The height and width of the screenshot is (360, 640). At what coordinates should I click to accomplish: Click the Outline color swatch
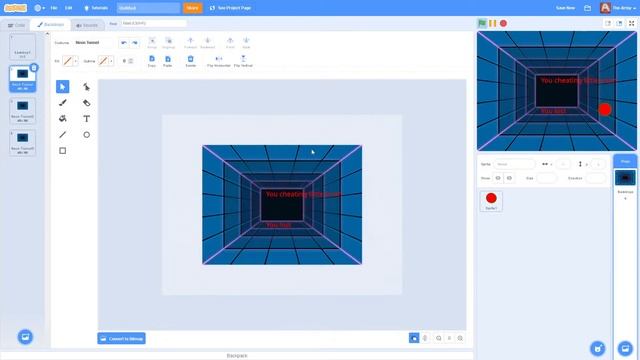pos(103,61)
